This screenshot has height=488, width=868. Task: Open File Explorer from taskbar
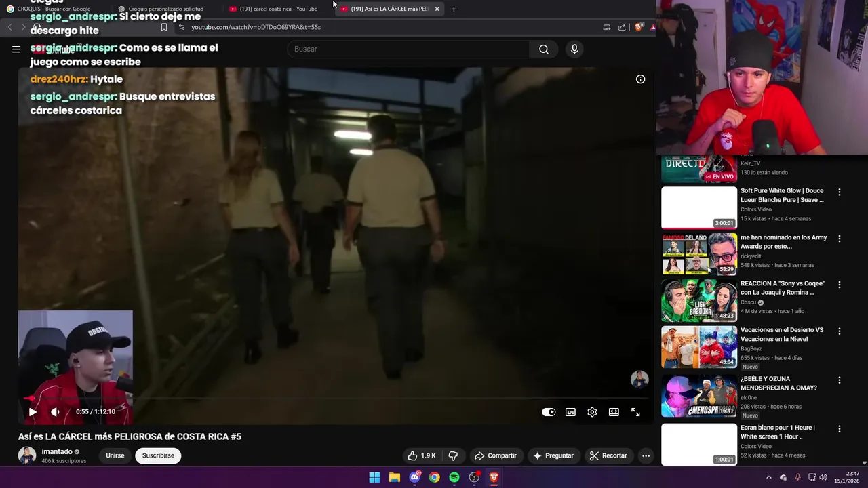pyautogui.click(x=394, y=477)
